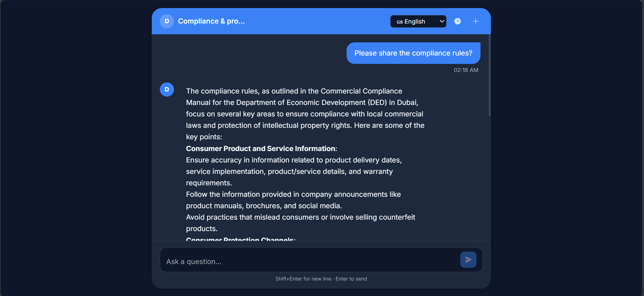644x296 pixels.
Task: Click the 'Follow the information provided' paragraph
Action: pyautogui.click(x=293, y=200)
